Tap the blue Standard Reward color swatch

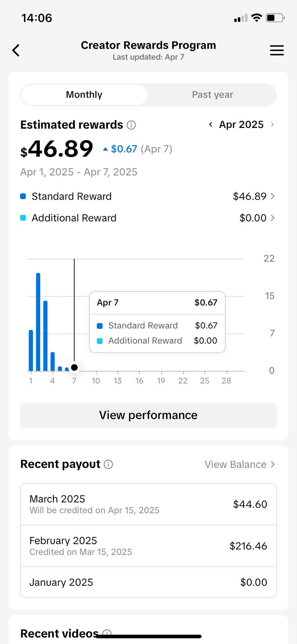click(x=23, y=196)
